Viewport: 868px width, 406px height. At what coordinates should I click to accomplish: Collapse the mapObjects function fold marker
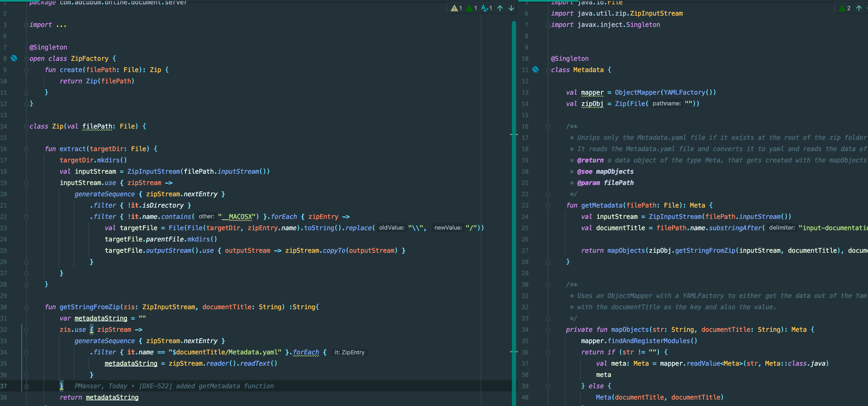[x=548, y=330]
